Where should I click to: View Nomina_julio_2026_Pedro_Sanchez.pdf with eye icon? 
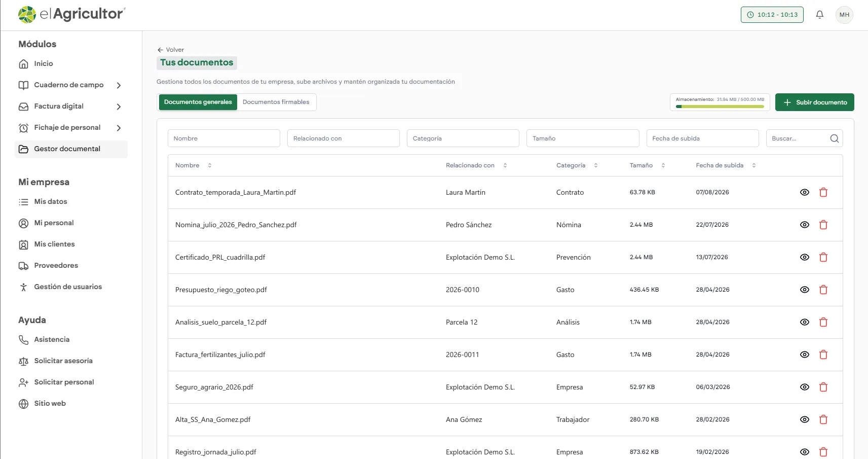click(x=805, y=225)
